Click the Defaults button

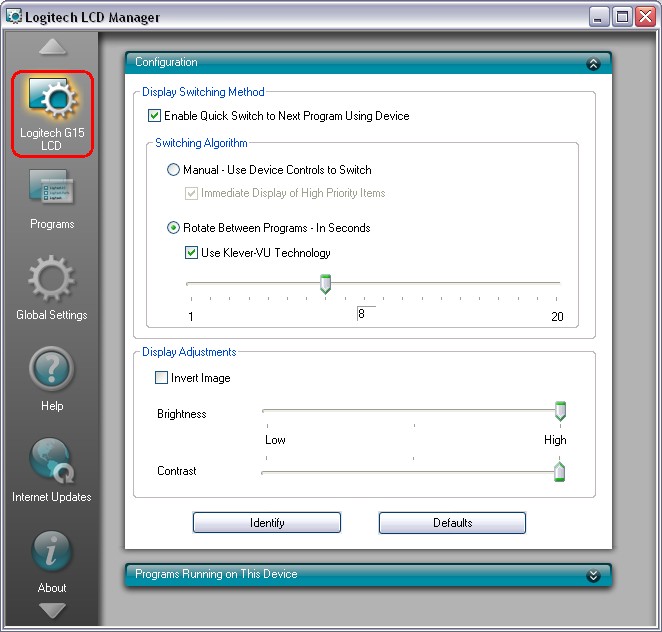click(452, 523)
